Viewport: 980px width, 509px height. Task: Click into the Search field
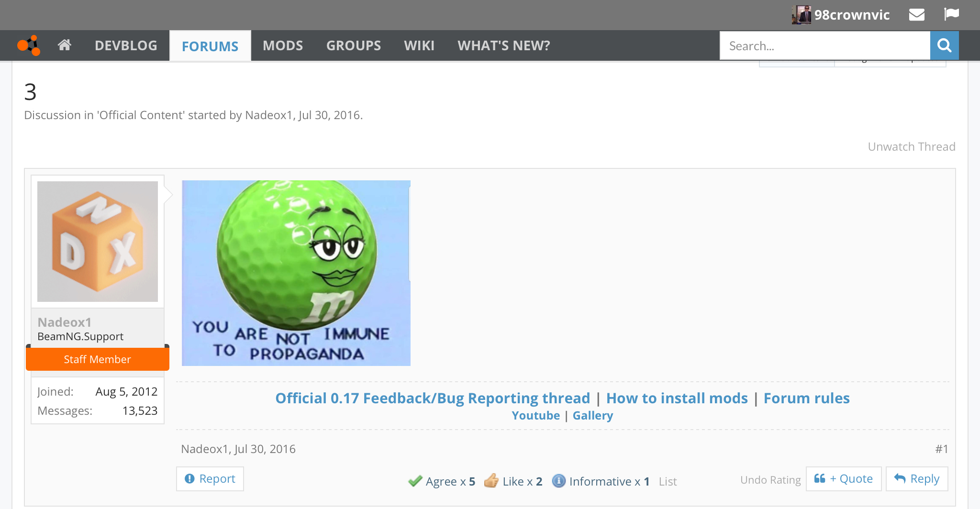click(825, 46)
